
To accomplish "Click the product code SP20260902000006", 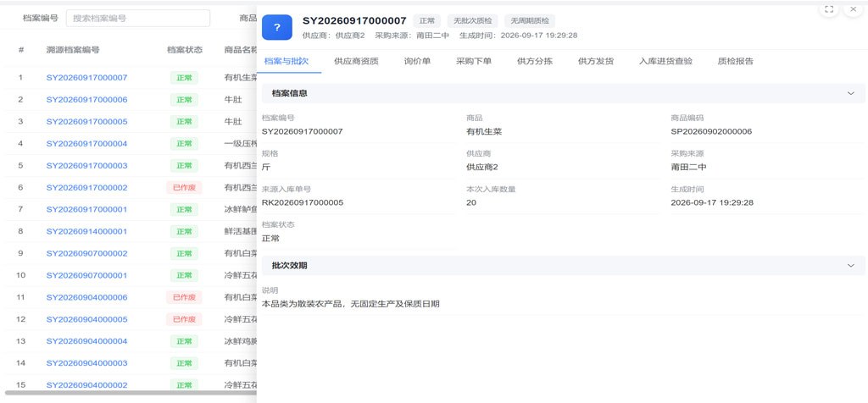I will click(711, 132).
